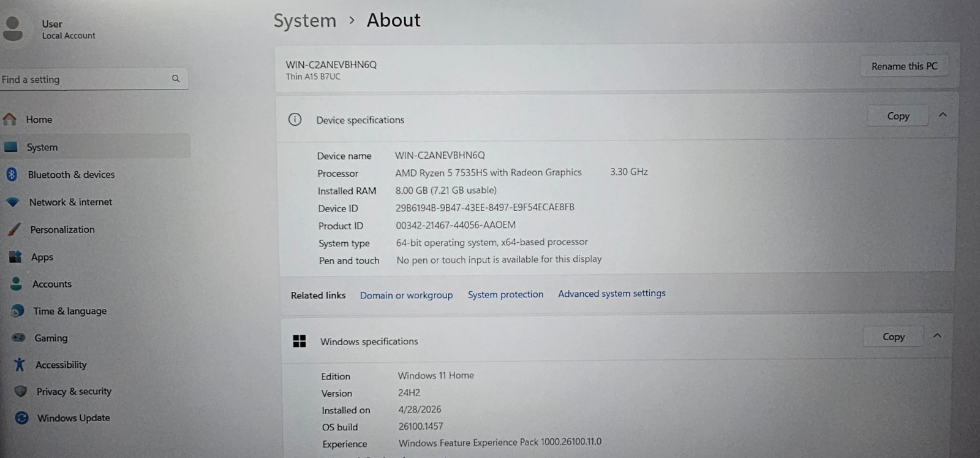Click the Time & language globe icon
Viewport: 980px width, 458px height.
18,311
